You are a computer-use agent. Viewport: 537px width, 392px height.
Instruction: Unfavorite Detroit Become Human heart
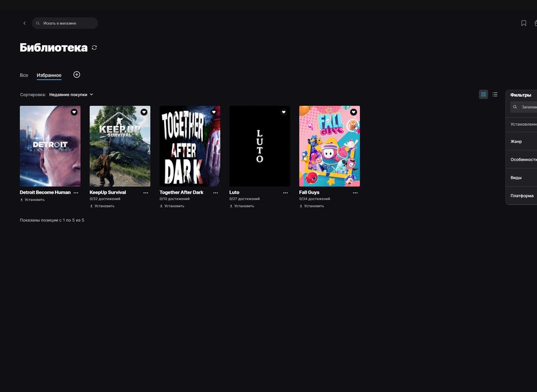coord(74,112)
